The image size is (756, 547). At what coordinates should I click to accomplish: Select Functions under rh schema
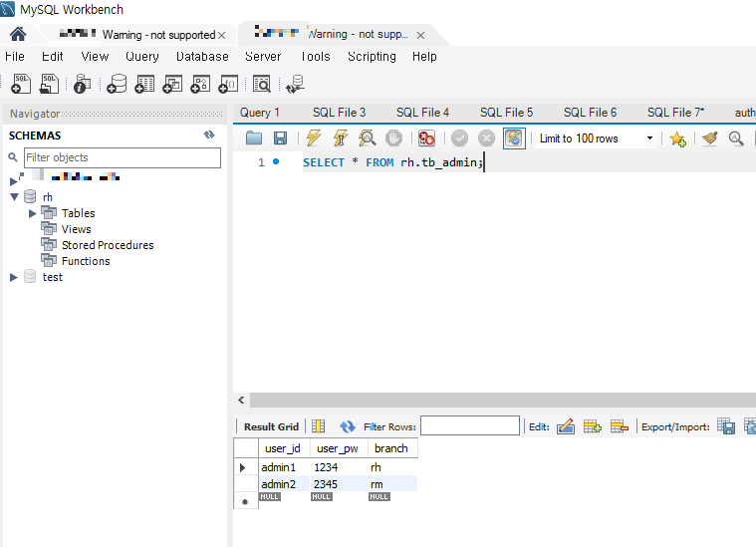tap(86, 261)
